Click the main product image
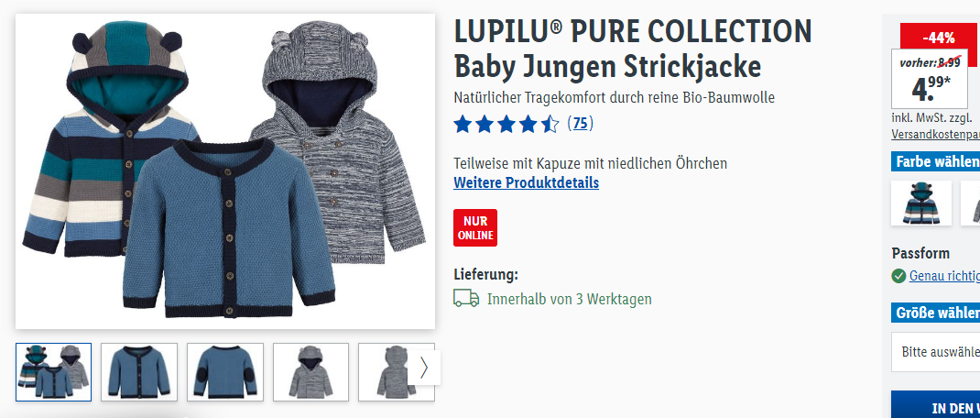This screenshot has width=980, height=418. [225, 171]
